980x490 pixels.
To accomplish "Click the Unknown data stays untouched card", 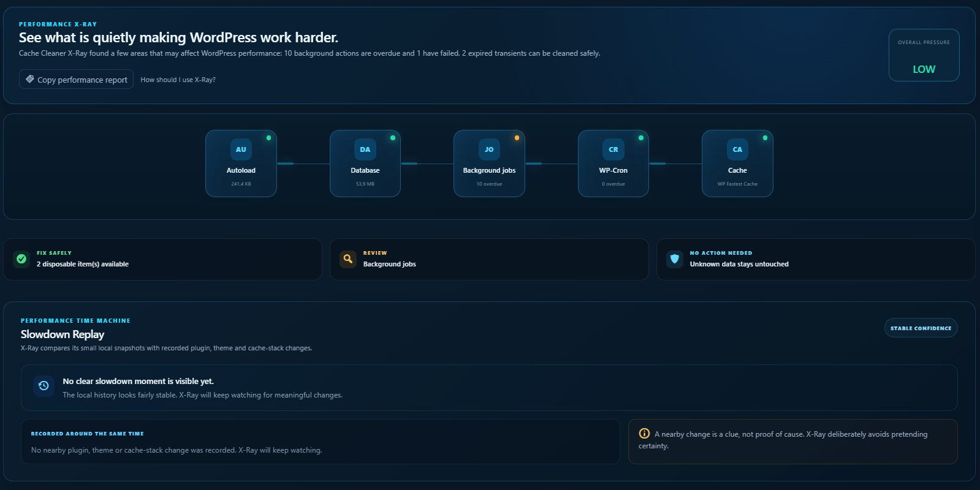I will (816, 259).
